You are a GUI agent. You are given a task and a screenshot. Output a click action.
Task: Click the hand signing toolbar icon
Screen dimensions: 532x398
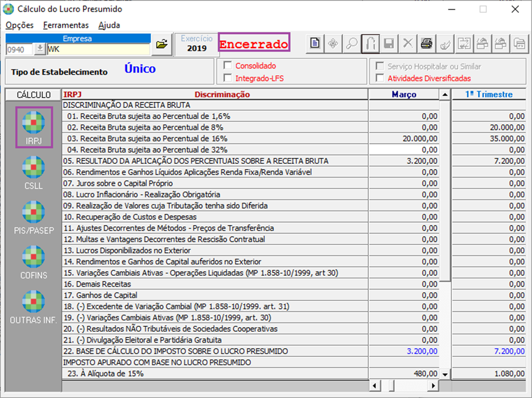pyautogui.click(x=445, y=44)
